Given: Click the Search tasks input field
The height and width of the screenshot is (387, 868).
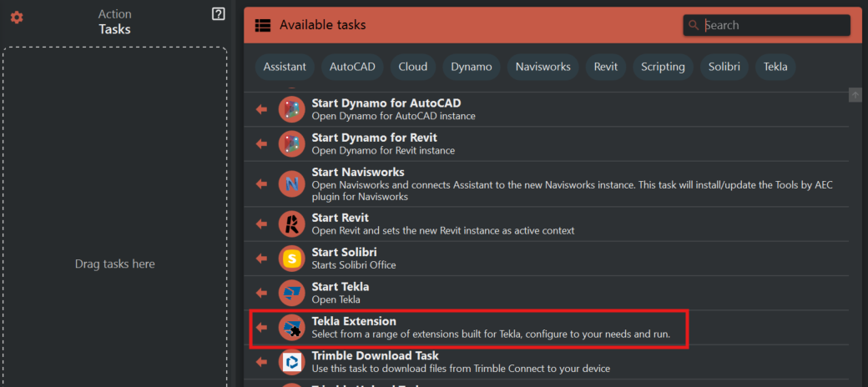Looking at the screenshot, I should tap(772, 25).
